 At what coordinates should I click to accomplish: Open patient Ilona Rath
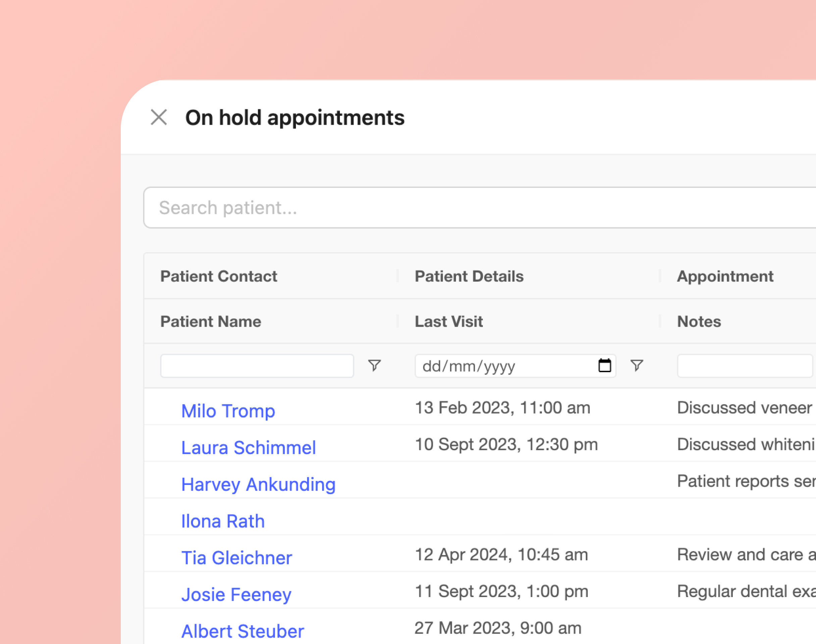tap(223, 521)
